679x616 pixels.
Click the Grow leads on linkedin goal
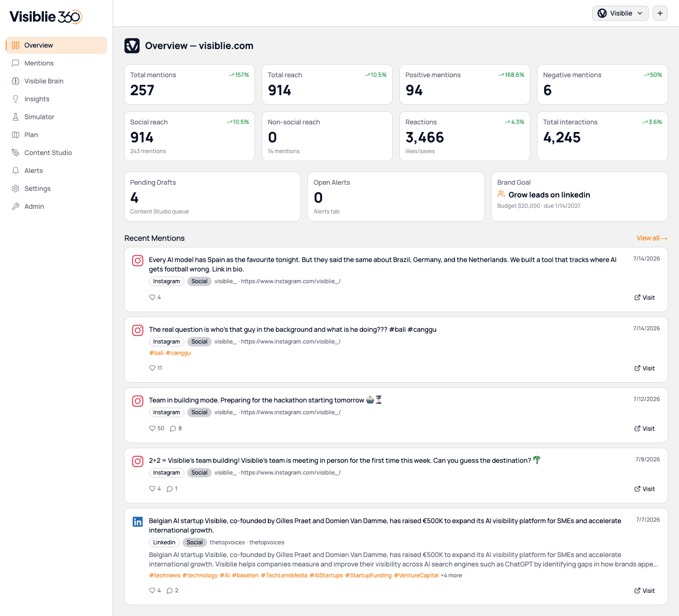(x=549, y=195)
